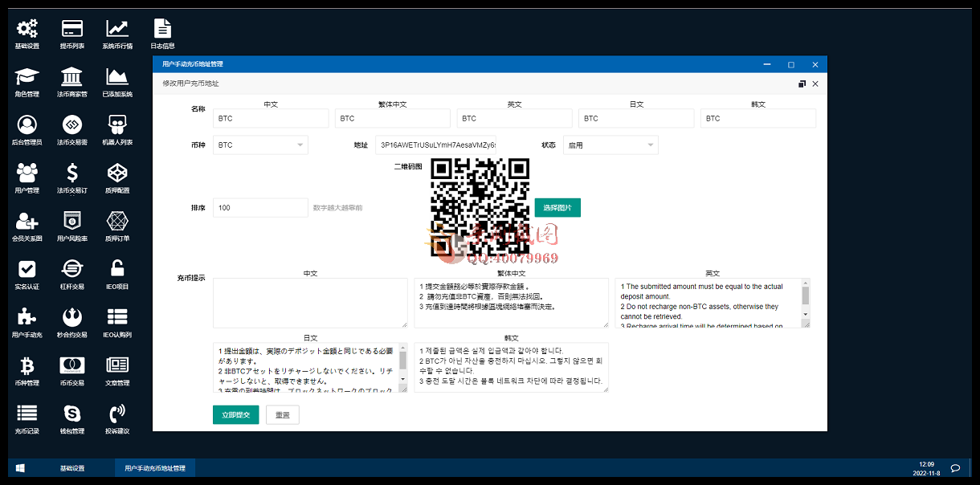The height and width of the screenshot is (485, 980).
Task: Open the 用户管理 group icon
Action: point(27,173)
